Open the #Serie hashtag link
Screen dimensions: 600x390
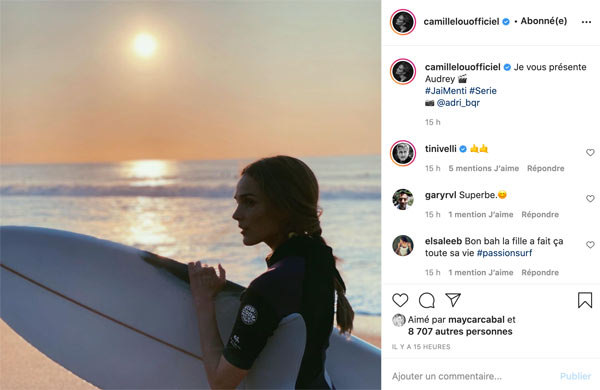click(x=483, y=91)
